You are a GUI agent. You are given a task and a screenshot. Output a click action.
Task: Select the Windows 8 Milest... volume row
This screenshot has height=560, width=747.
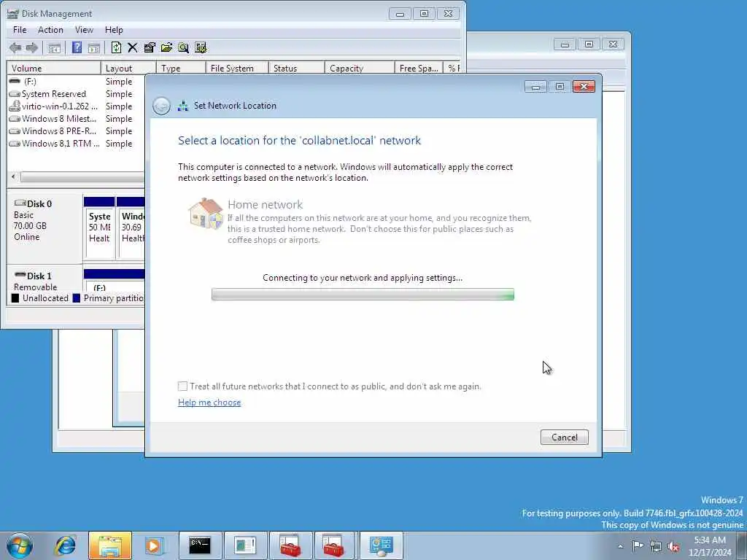pos(76,119)
